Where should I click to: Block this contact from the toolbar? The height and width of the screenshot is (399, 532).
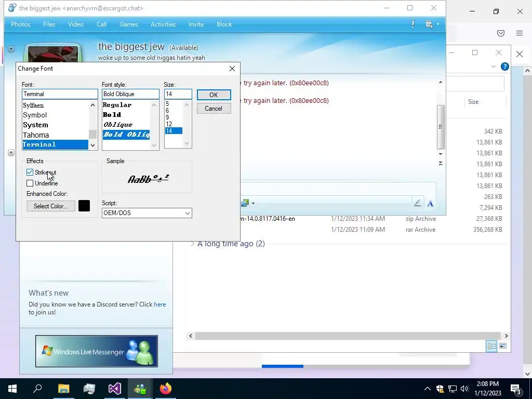[x=224, y=24]
